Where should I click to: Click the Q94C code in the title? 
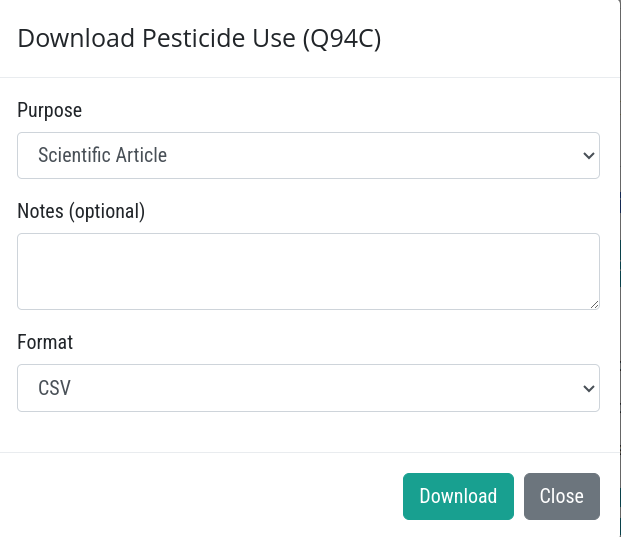[x=342, y=38]
